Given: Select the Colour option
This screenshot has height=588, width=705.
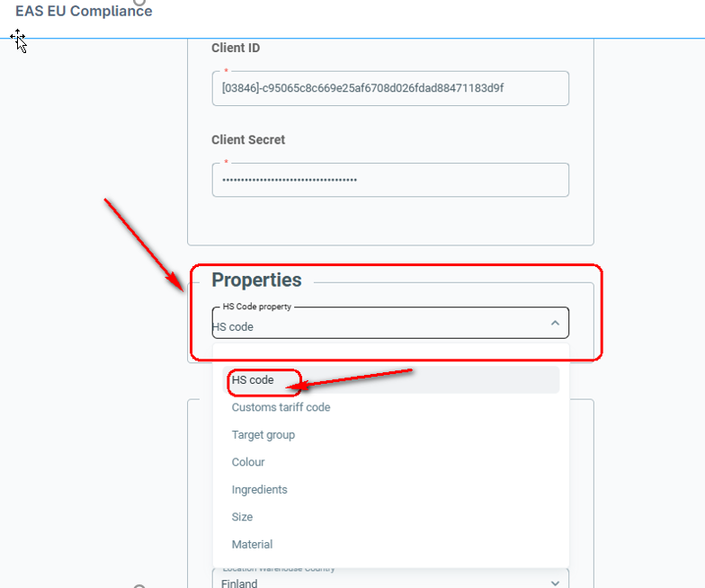Looking at the screenshot, I should (248, 462).
